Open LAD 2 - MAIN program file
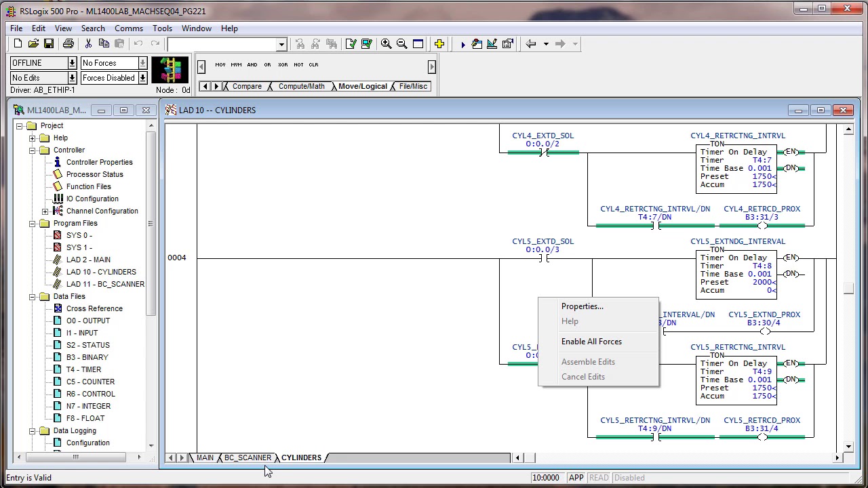Screen dimensions: 868x488 pyautogui.click(x=88, y=260)
